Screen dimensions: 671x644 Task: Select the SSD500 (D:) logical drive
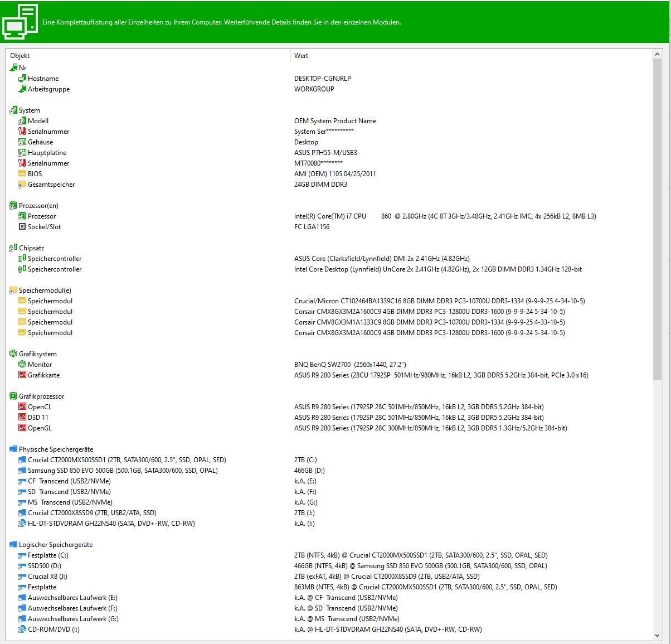tap(45, 566)
